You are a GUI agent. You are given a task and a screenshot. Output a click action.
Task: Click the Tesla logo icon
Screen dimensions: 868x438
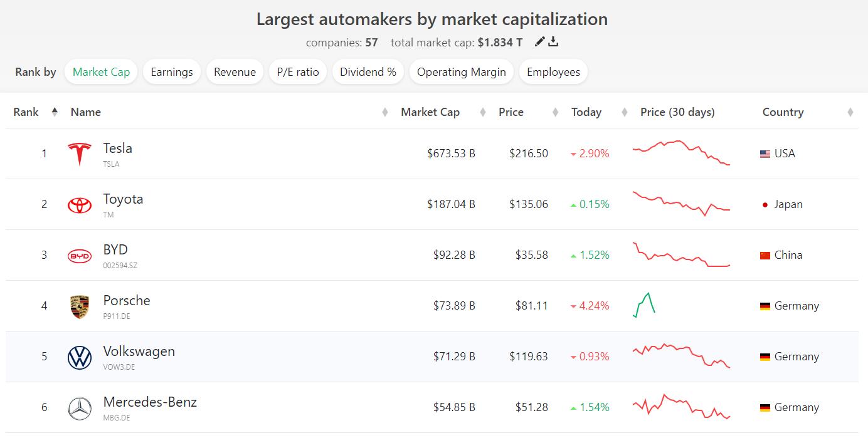click(x=80, y=154)
